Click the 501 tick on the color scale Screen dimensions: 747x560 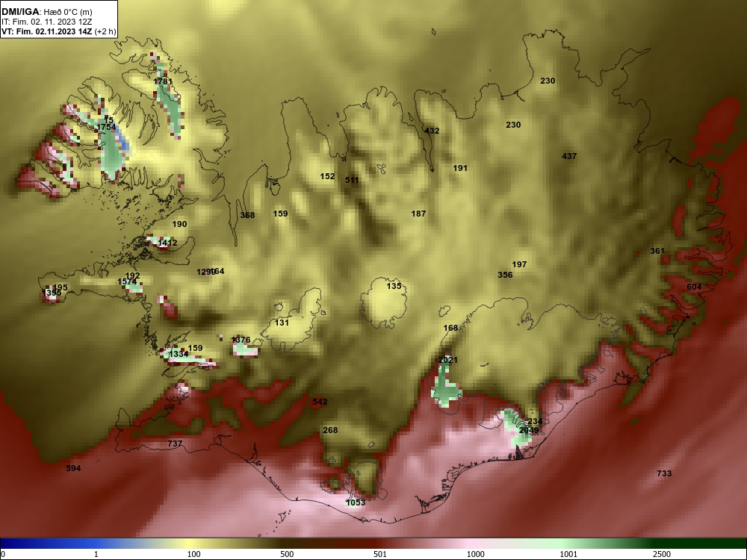[380, 554]
